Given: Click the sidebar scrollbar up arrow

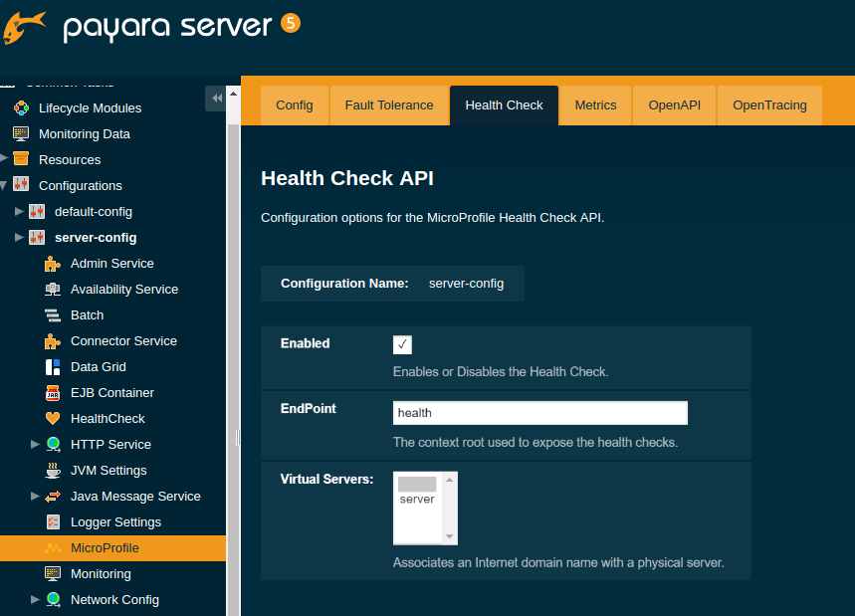Looking at the screenshot, I should coord(233,94).
